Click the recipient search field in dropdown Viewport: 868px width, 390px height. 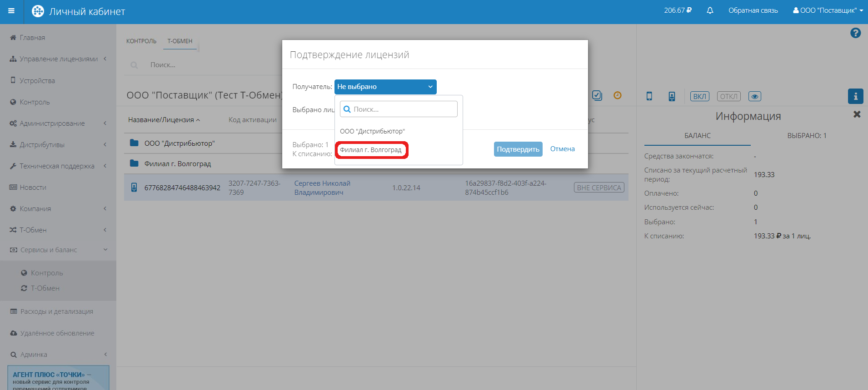[399, 109]
